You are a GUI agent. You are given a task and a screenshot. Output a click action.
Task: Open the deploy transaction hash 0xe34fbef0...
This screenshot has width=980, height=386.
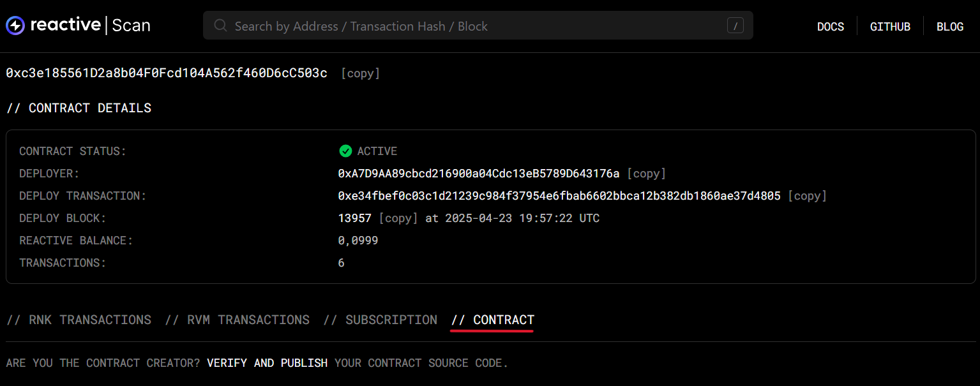[559, 196]
